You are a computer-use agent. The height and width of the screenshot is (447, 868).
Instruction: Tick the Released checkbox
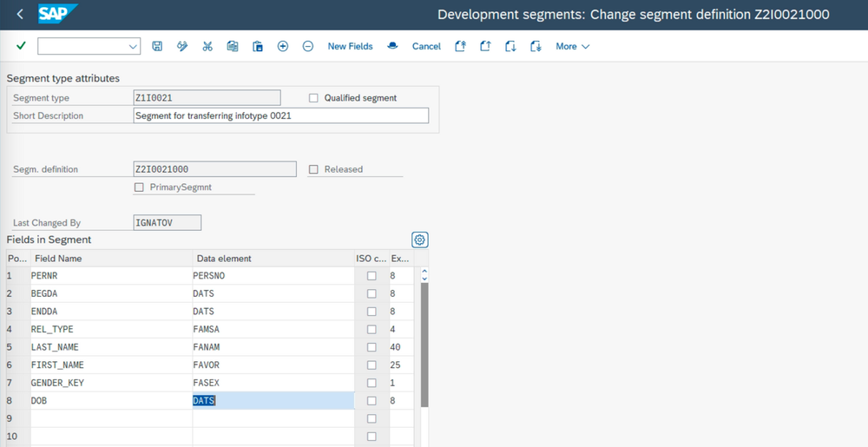[313, 169]
